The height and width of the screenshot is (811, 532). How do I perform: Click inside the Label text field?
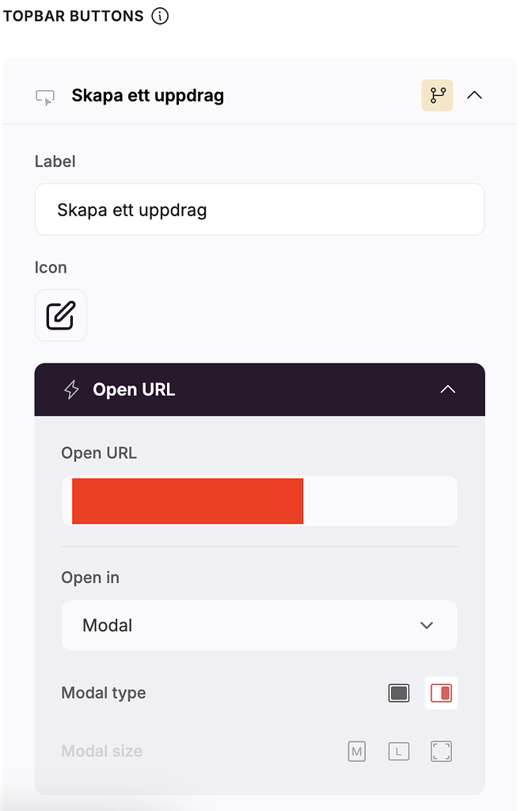260,209
